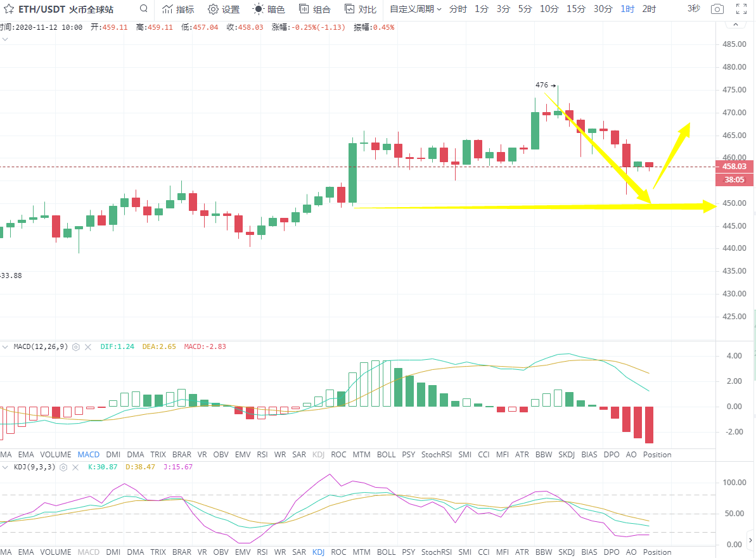Choose BOLL in the upper indicator row

[386, 455]
